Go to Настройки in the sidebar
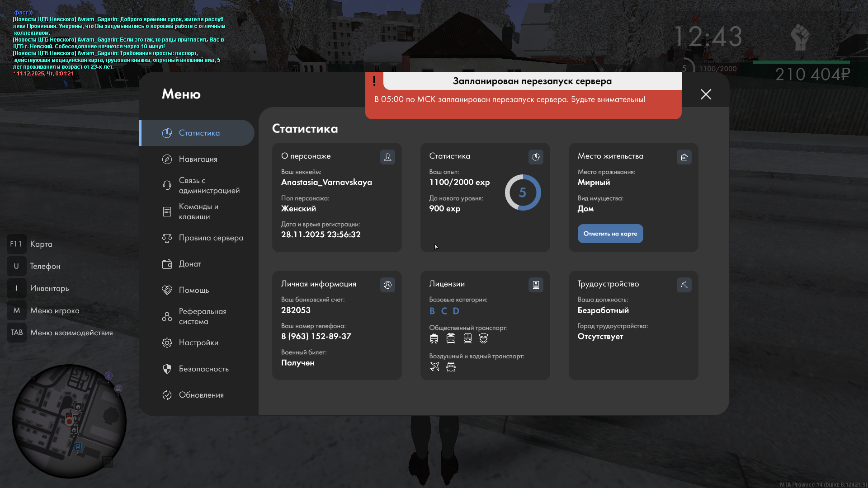Viewport: 868px width, 488px height. click(x=198, y=343)
